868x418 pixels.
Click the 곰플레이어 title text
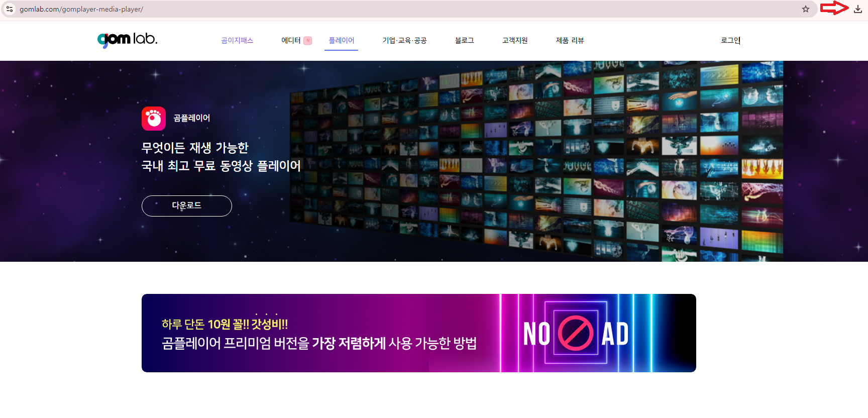[x=192, y=118]
